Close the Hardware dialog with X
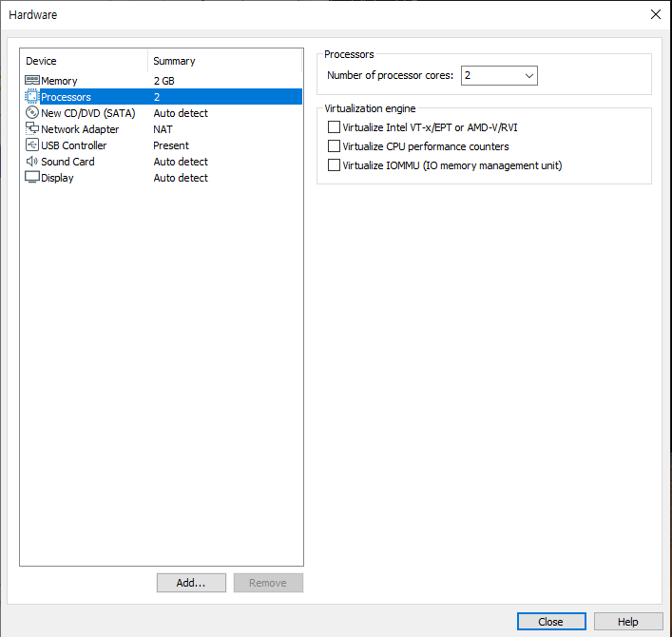 [655, 14]
